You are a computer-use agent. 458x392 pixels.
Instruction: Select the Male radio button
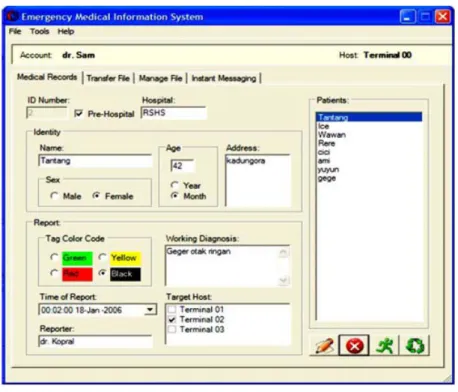tap(54, 196)
